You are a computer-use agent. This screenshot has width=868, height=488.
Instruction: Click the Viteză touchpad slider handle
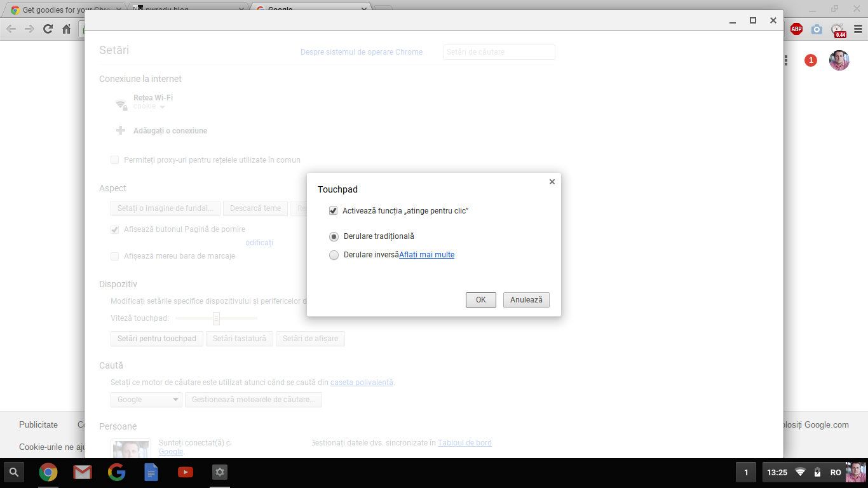click(x=216, y=318)
